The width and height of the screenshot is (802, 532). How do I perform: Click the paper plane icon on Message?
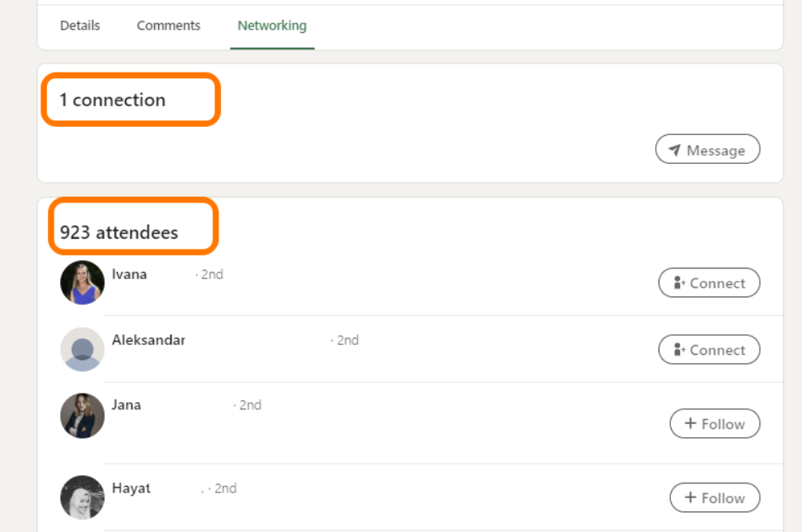674,150
